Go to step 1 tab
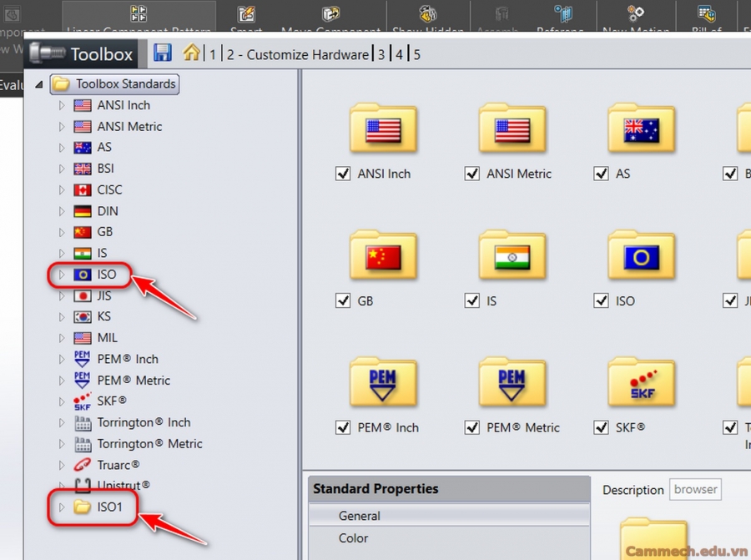Viewport: 751px width, 560px height. tap(212, 54)
